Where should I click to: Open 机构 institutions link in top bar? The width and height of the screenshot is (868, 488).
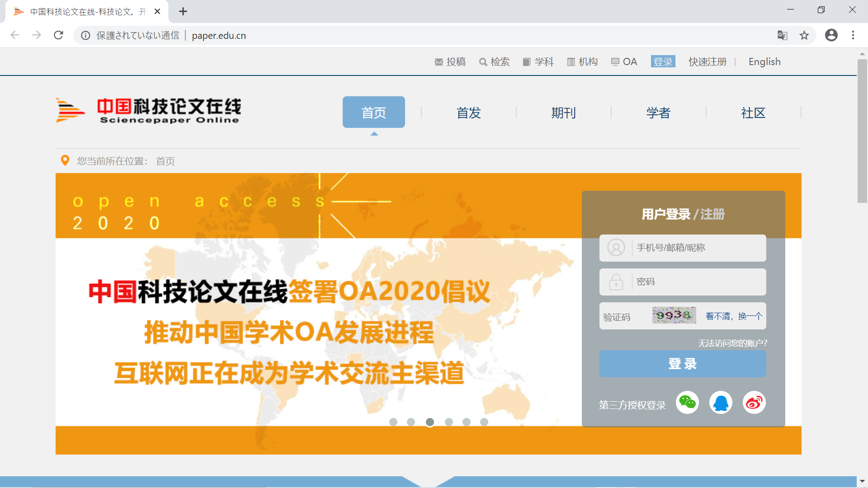(x=582, y=62)
